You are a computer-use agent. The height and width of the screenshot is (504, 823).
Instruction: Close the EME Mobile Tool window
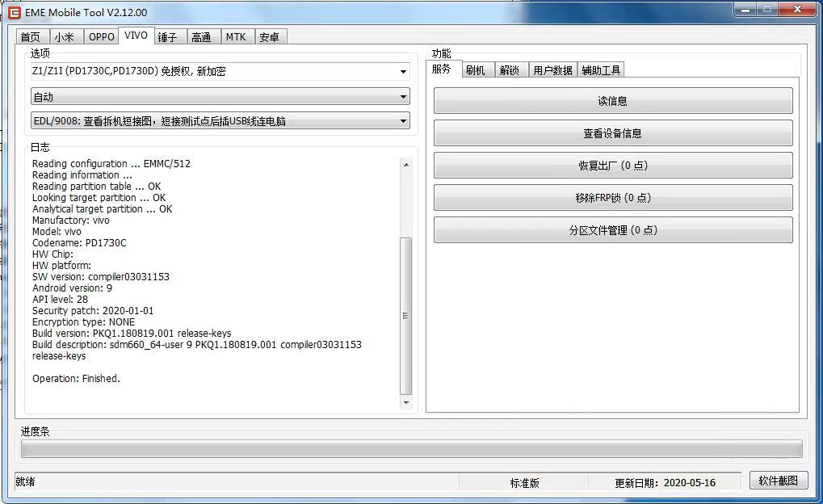(x=798, y=9)
